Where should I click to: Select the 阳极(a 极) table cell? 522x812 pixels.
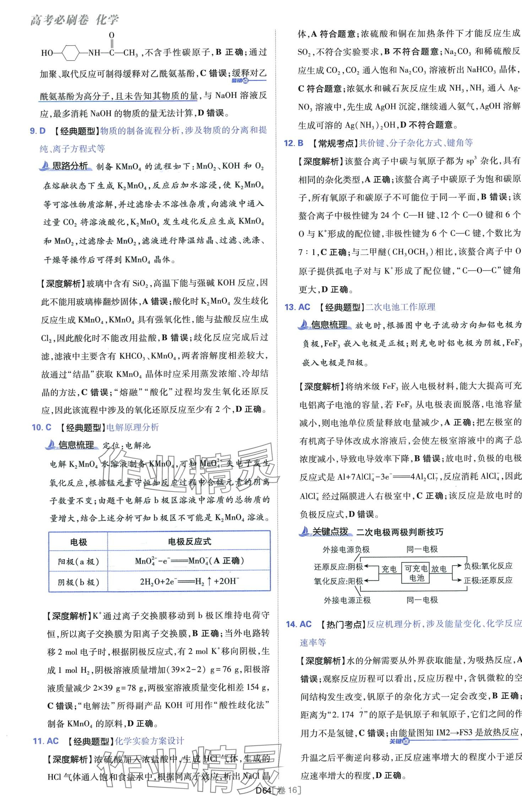coord(78,561)
